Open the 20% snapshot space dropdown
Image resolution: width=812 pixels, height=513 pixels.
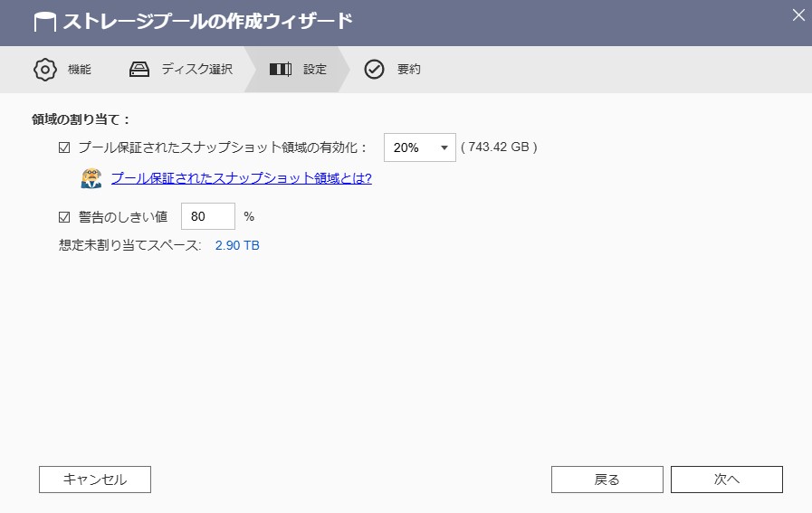(419, 147)
